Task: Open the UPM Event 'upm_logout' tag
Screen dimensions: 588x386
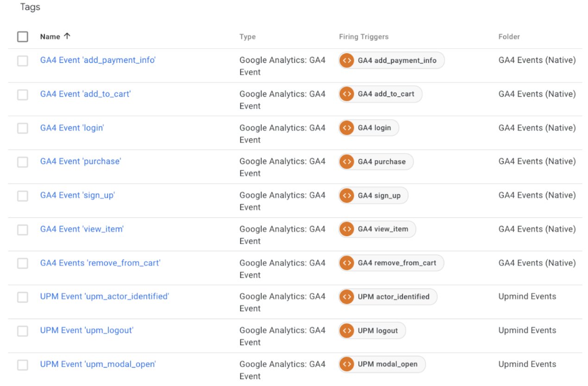Action: [x=87, y=330]
